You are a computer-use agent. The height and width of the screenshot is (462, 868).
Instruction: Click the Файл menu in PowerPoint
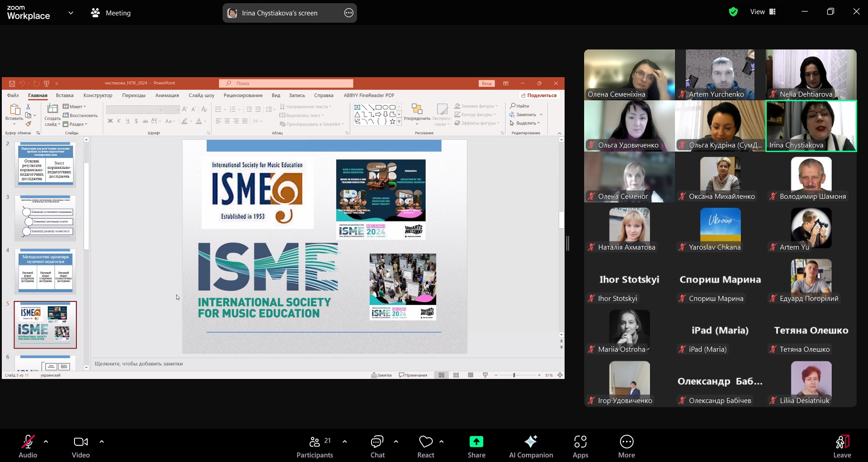13,95
